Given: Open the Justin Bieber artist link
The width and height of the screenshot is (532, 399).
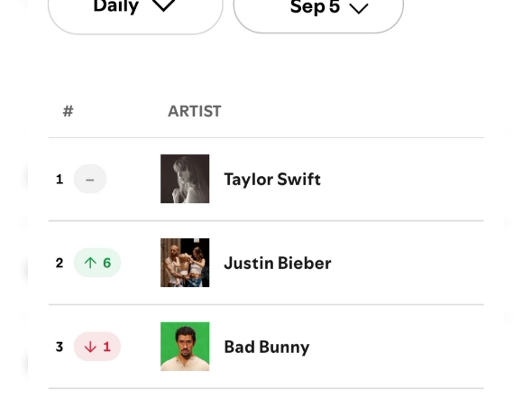Looking at the screenshot, I should [x=278, y=264].
